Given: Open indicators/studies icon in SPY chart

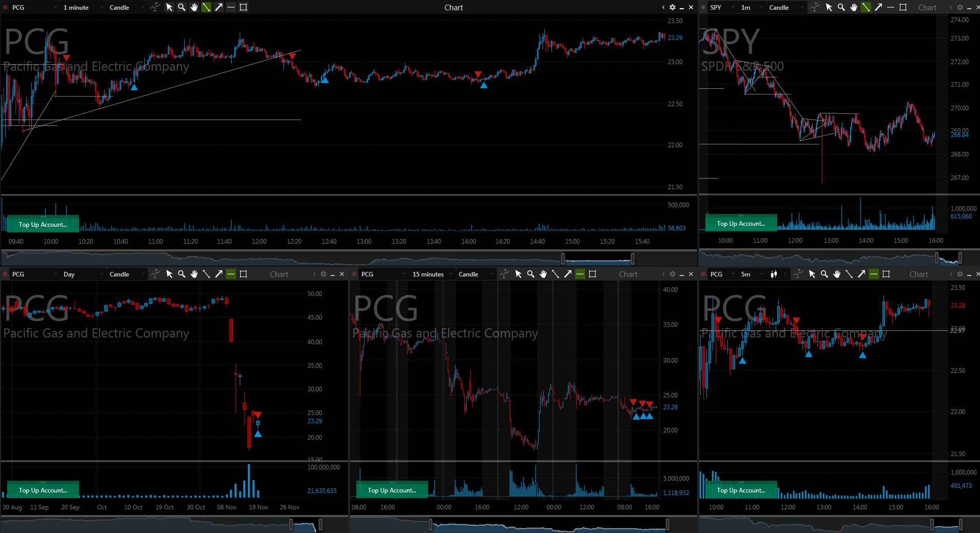Looking at the screenshot, I should (815, 7).
